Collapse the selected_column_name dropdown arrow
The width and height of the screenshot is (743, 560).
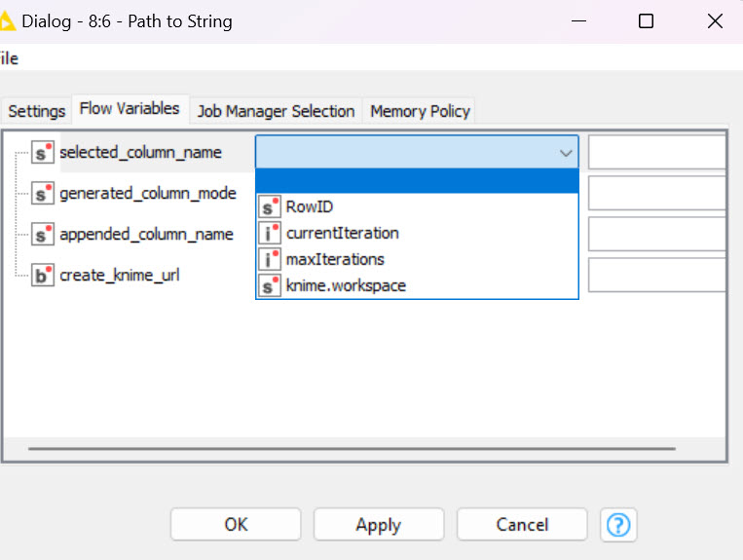pyautogui.click(x=566, y=153)
